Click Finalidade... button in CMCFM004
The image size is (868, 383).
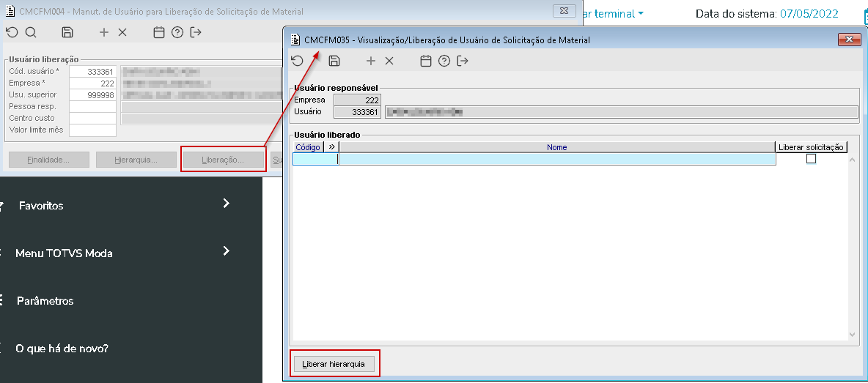point(49,160)
